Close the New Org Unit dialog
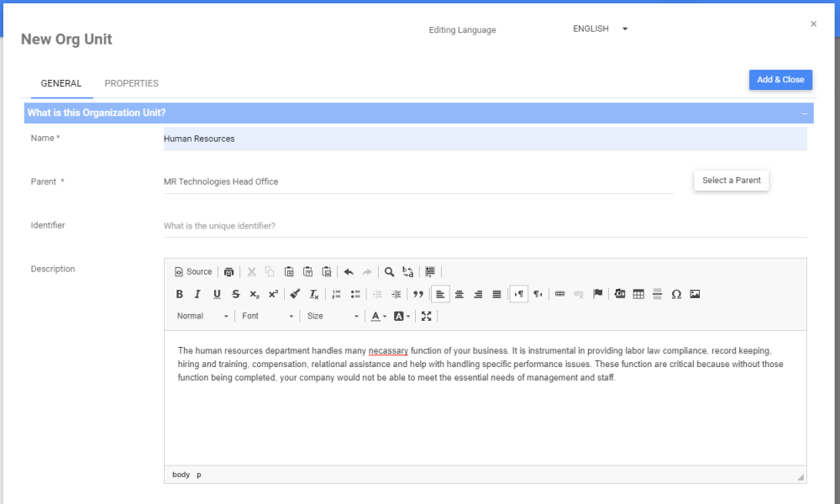 (813, 24)
